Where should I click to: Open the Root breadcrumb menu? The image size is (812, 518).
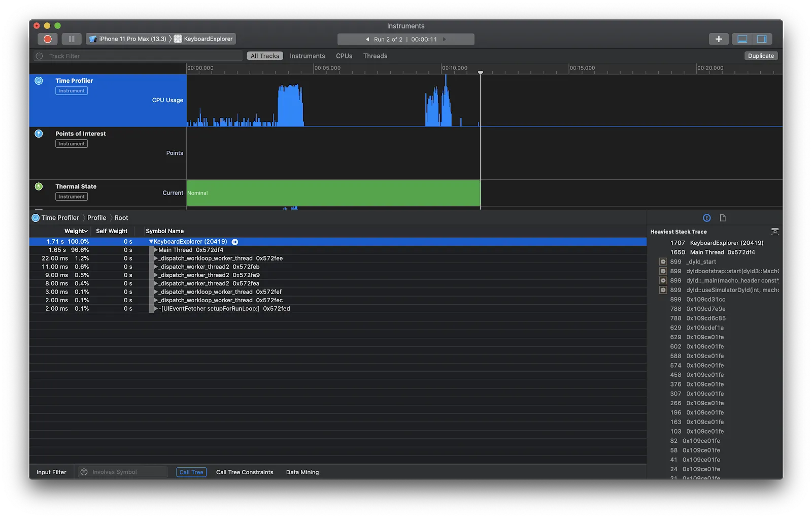click(x=121, y=218)
